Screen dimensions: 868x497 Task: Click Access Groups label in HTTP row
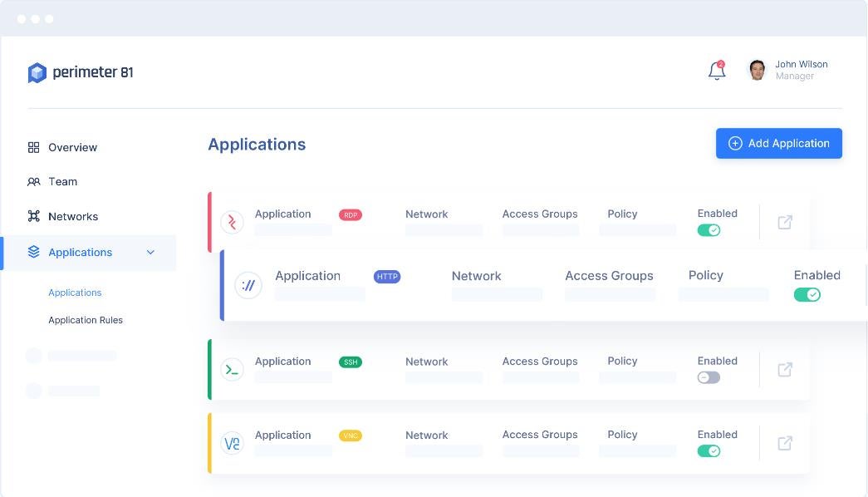pos(609,276)
